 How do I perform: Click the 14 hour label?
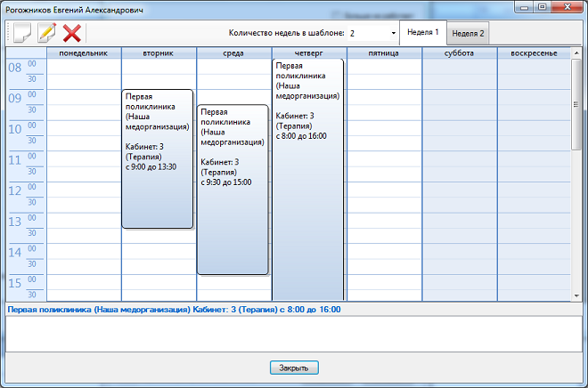pyautogui.click(x=15, y=253)
